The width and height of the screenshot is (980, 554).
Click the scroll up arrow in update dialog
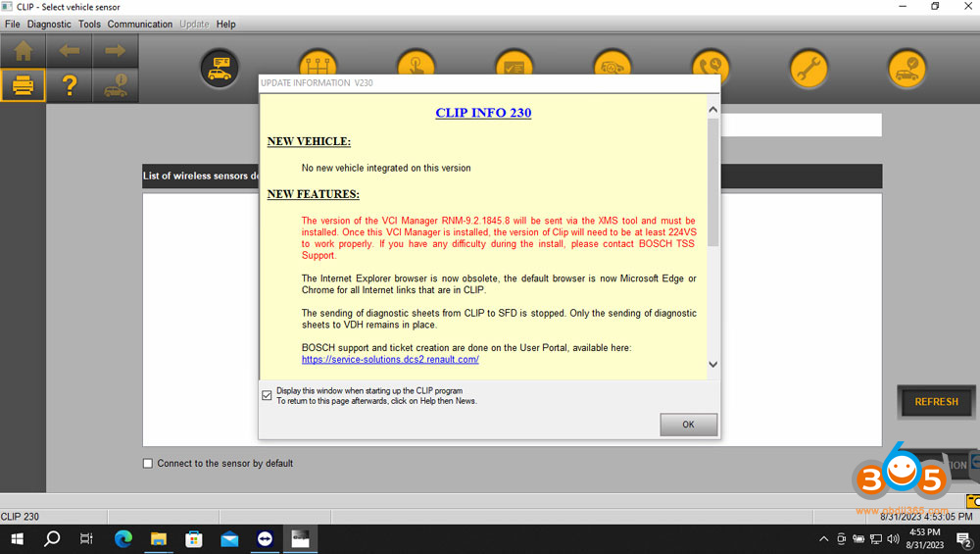(713, 110)
